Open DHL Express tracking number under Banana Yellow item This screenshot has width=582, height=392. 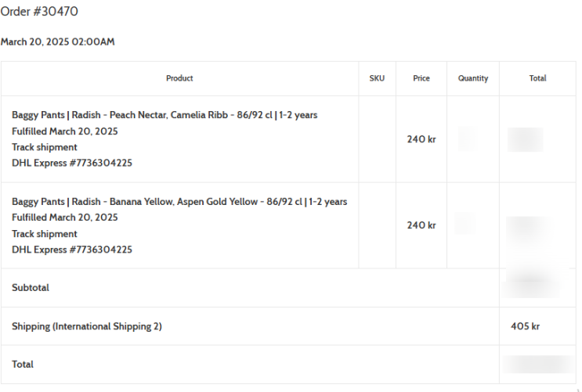click(72, 250)
